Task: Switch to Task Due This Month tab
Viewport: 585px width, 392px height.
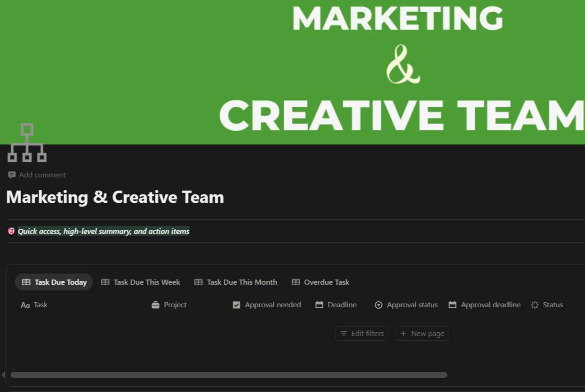Action: click(x=235, y=282)
